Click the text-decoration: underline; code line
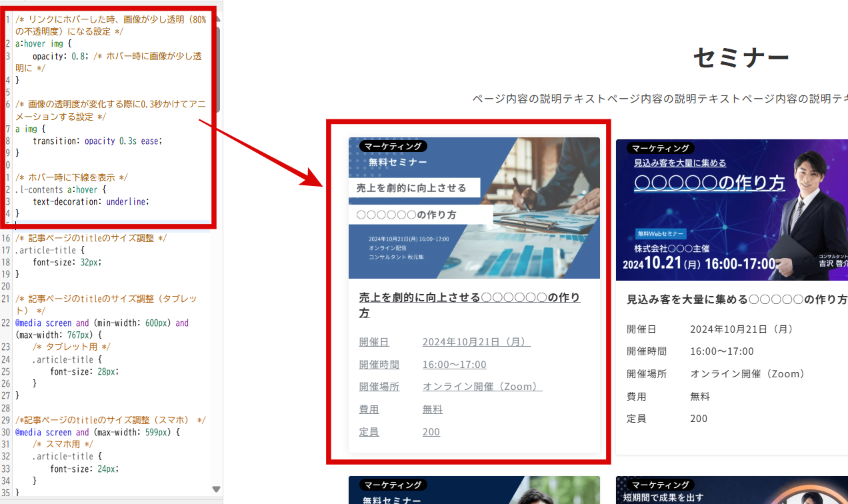Screen dimensions: 848x504 (x=91, y=201)
